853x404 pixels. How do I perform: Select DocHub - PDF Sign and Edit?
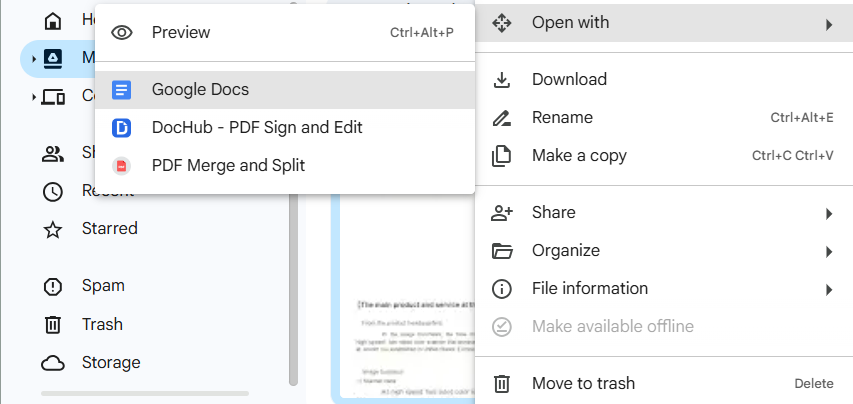pos(285,128)
